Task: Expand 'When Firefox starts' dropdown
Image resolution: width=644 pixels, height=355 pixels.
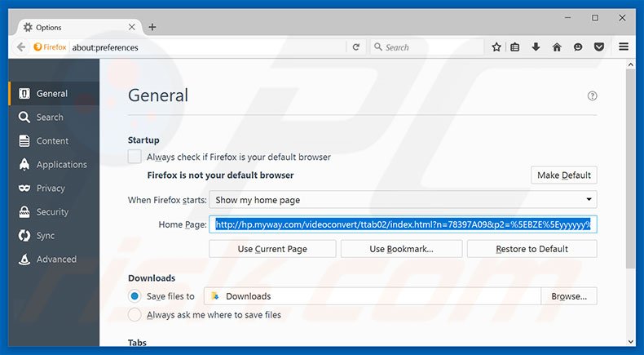Action: (x=403, y=200)
